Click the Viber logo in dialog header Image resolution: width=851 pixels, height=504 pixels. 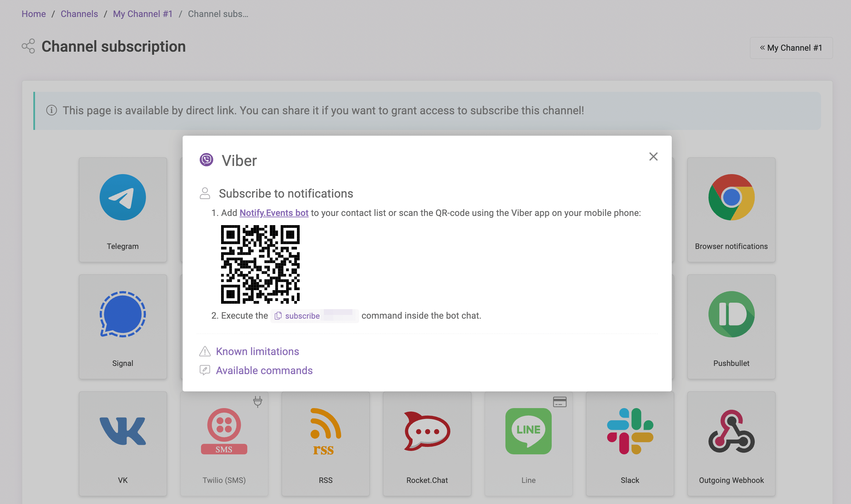click(206, 159)
